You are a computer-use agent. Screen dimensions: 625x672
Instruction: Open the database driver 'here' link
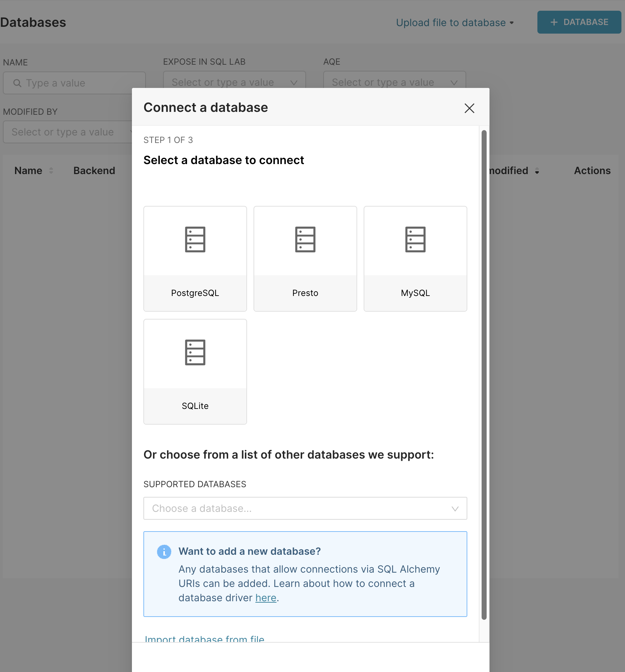(266, 598)
